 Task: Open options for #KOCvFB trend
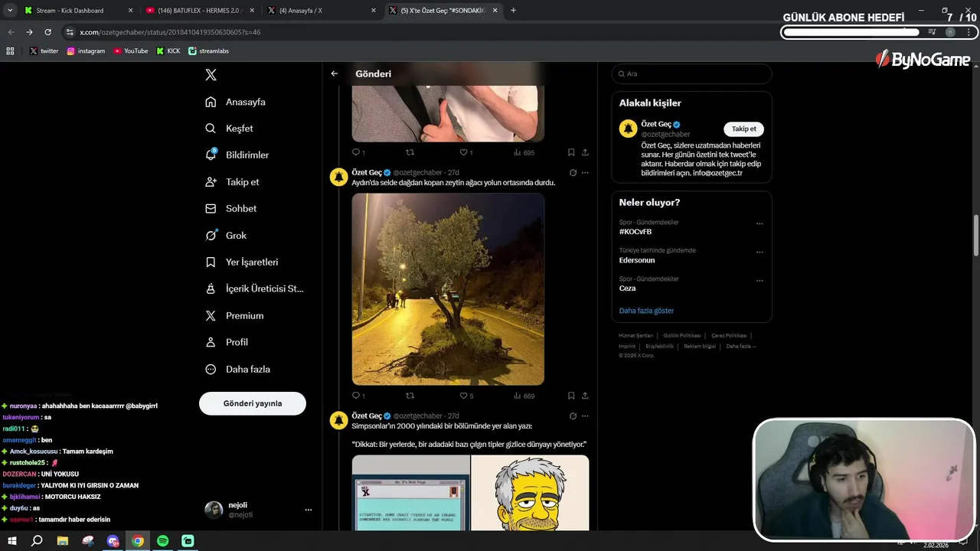tap(759, 224)
